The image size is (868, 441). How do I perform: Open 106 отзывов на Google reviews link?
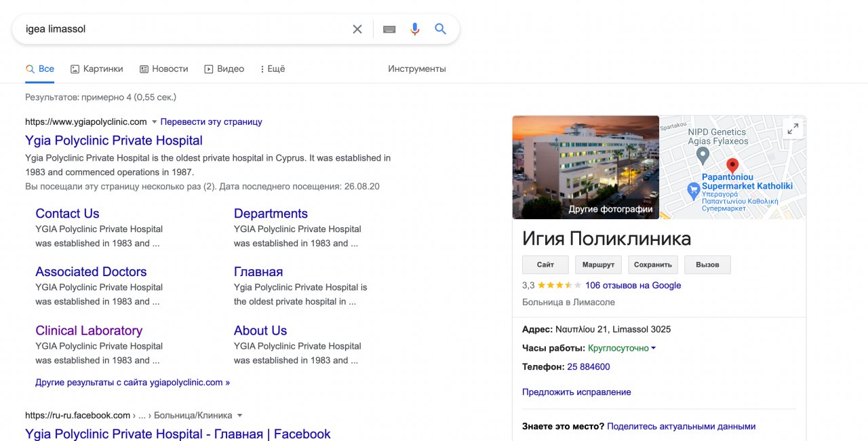point(633,286)
